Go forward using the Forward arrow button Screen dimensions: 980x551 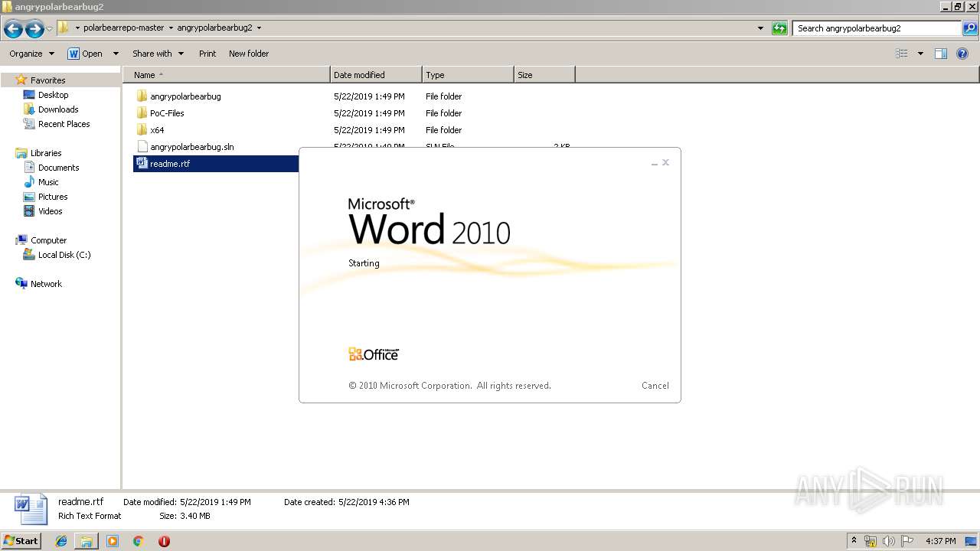(34, 29)
